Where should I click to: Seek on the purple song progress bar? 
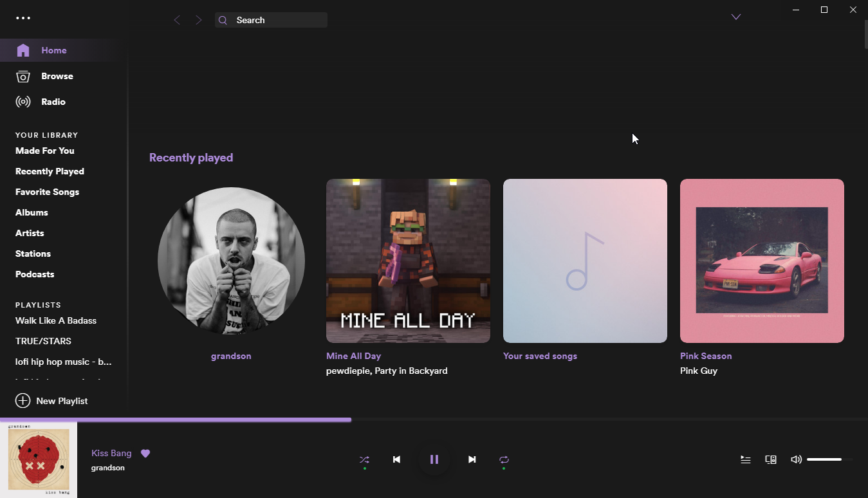click(434, 420)
